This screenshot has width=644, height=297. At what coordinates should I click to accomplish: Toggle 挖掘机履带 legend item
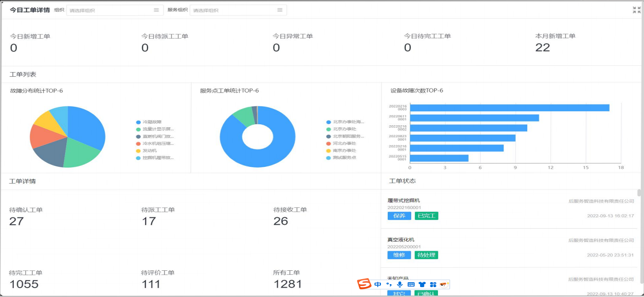click(x=155, y=158)
